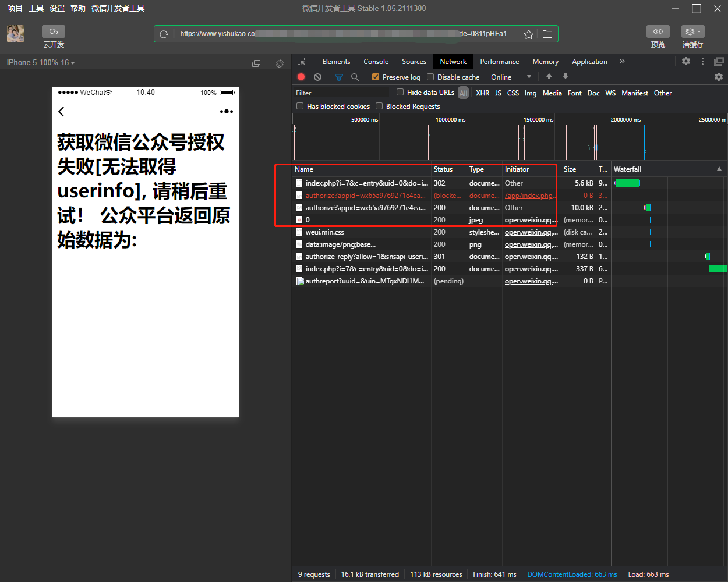
Task: Select the authreport pending request row
Action: [510, 281]
